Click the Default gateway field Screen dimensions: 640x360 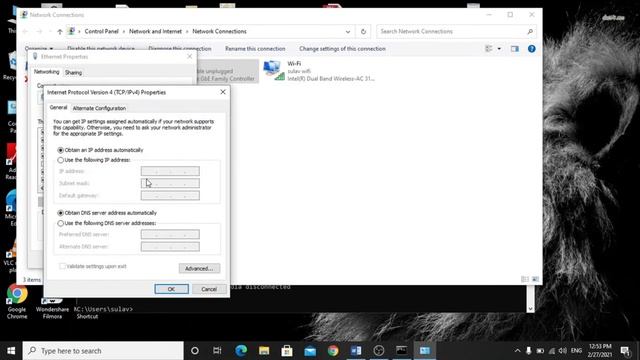coord(170,196)
